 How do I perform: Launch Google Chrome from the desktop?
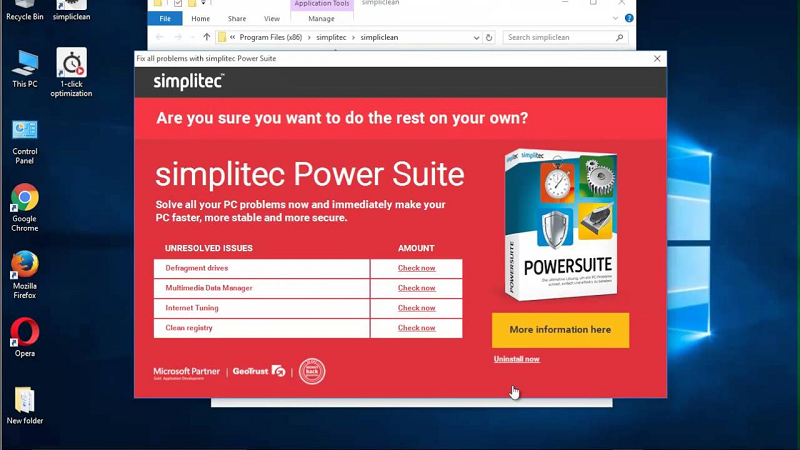(24, 208)
